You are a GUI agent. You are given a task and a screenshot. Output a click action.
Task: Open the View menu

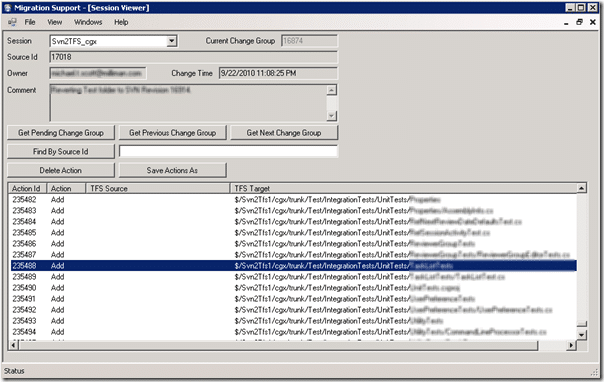[55, 22]
